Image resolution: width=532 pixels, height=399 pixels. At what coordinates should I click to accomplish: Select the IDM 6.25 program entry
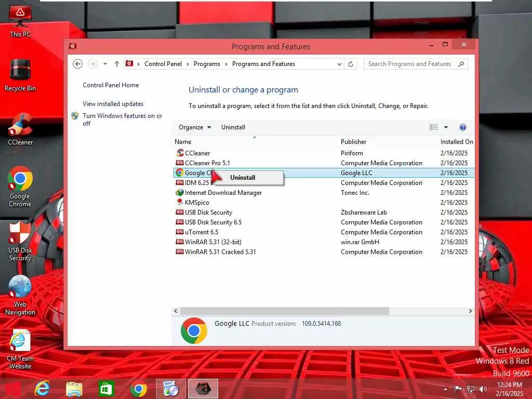pyautogui.click(x=324, y=182)
